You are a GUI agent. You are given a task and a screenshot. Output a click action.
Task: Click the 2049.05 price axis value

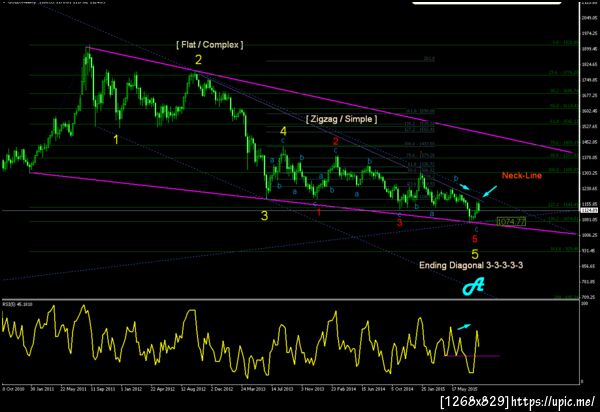pos(589,18)
